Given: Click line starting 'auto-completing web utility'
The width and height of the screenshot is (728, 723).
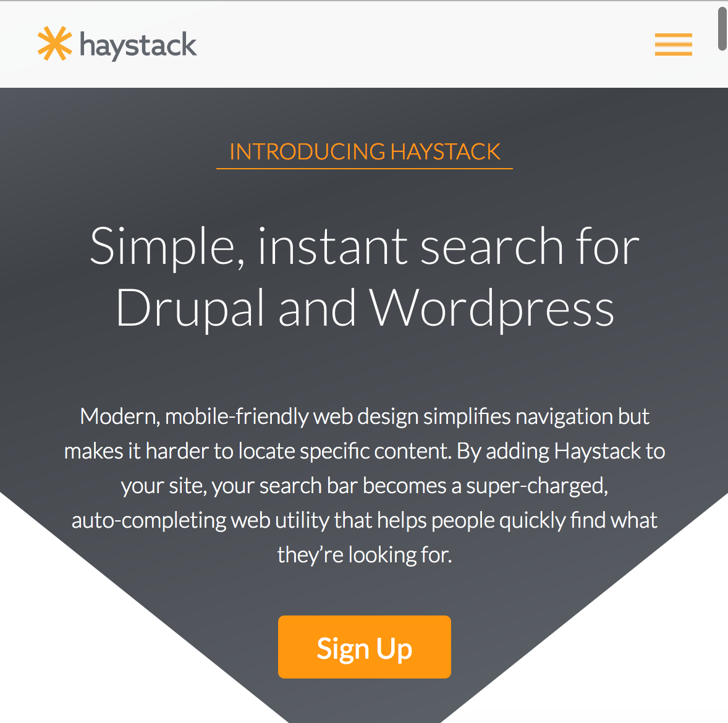Looking at the screenshot, I should tap(365, 520).
